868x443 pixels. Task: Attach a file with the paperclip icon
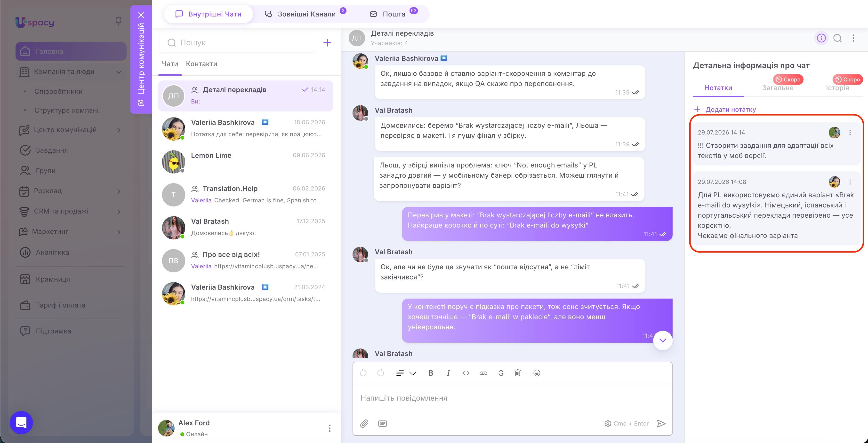[364, 423]
